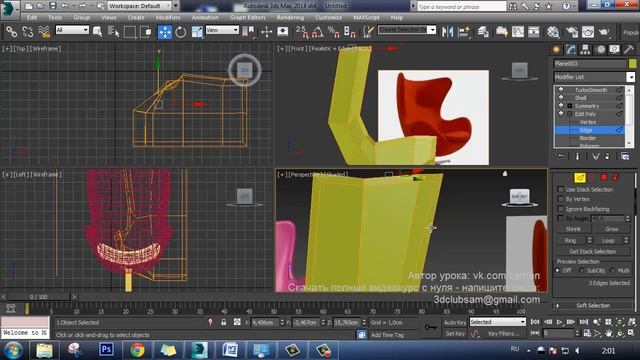The height and width of the screenshot is (360, 640).
Task: Open the Customize menu
Action: [329, 18]
